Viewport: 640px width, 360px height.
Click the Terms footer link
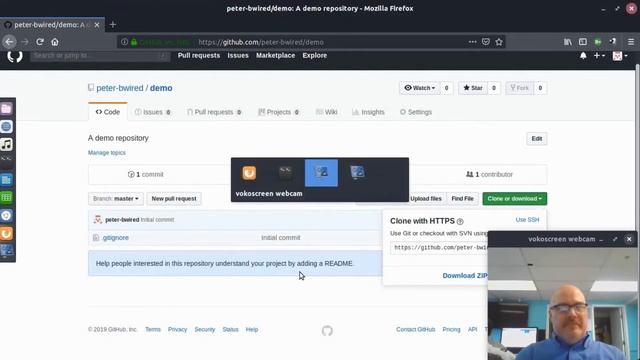click(x=153, y=329)
